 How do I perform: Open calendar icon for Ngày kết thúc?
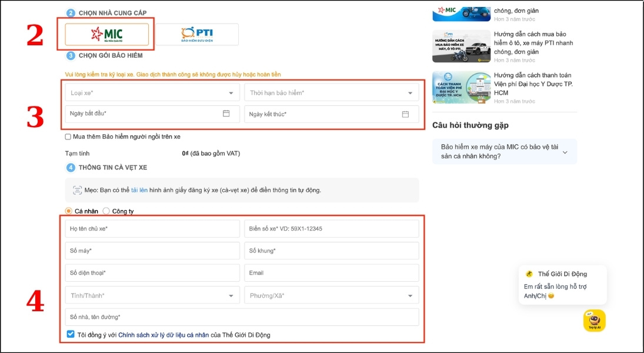[x=405, y=114]
